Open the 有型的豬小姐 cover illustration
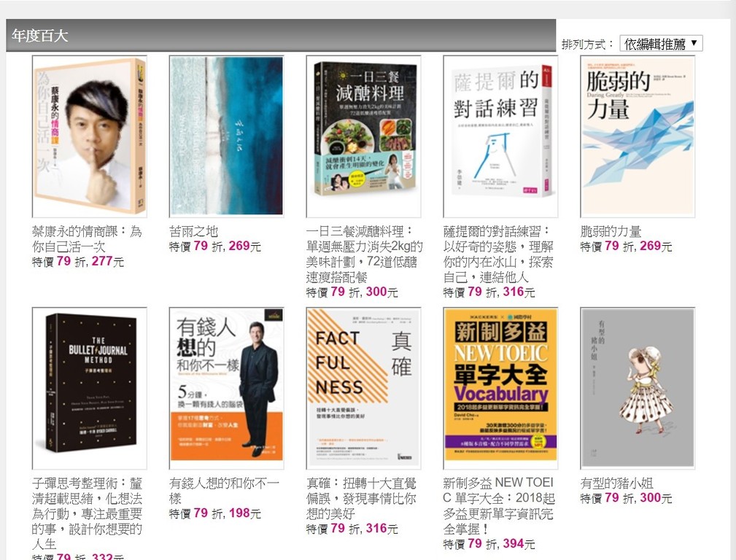Viewport: 736px width, 560px height. [638, 388]
